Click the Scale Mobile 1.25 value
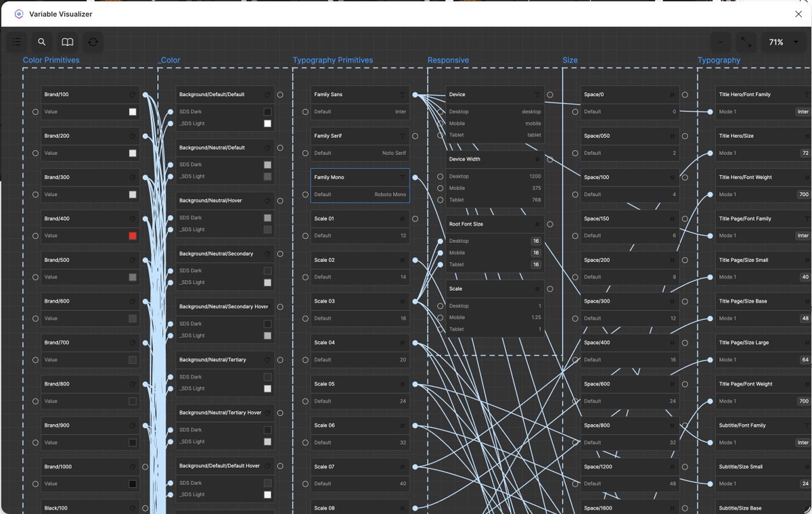This screenshot has width=812, height=514. (x=535, y=318)
